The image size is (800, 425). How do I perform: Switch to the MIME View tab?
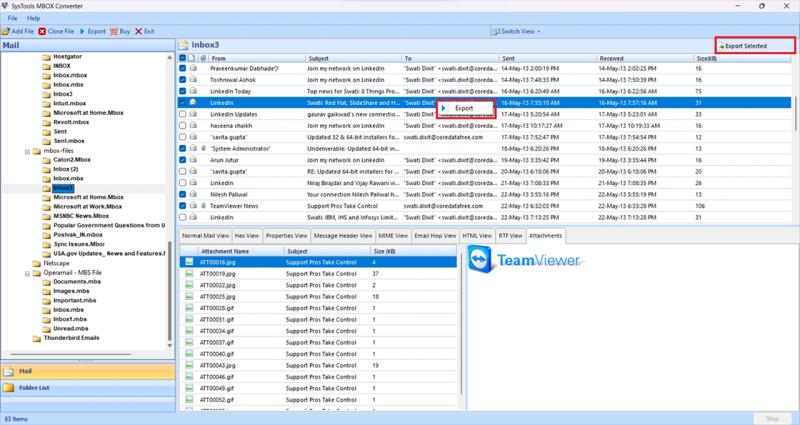pyautogui.click(x=393, y=236)
